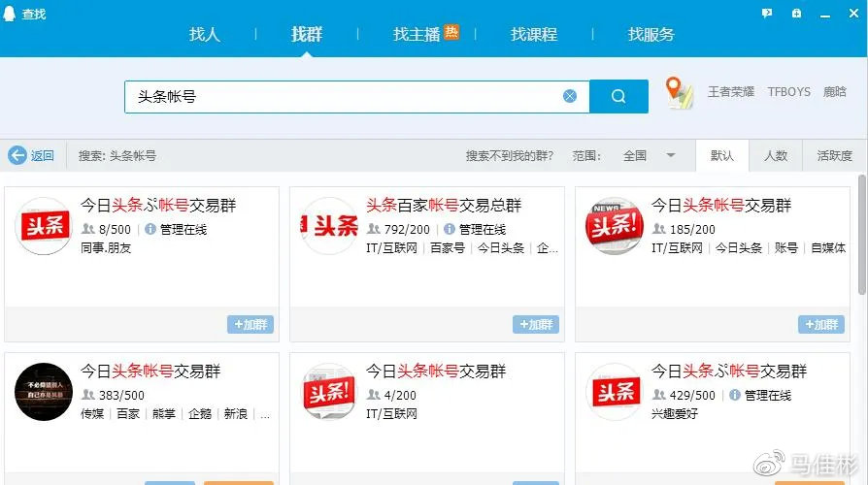Click info icon beside 管理在线 in 792/200 group

tap(450, 229)
